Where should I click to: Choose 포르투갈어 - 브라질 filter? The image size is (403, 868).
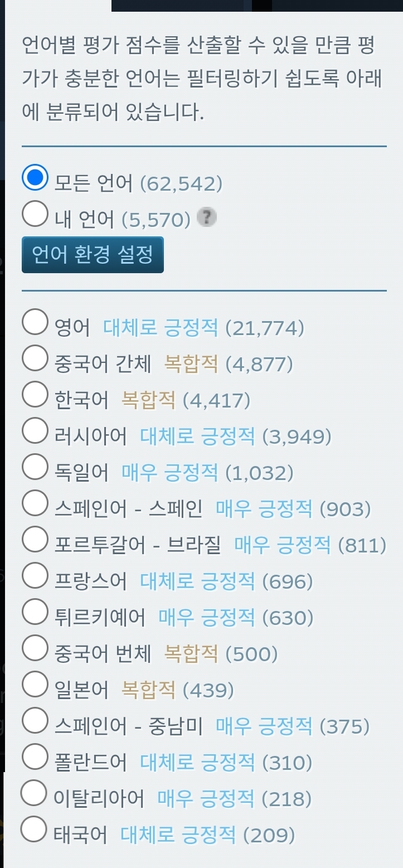35,540
